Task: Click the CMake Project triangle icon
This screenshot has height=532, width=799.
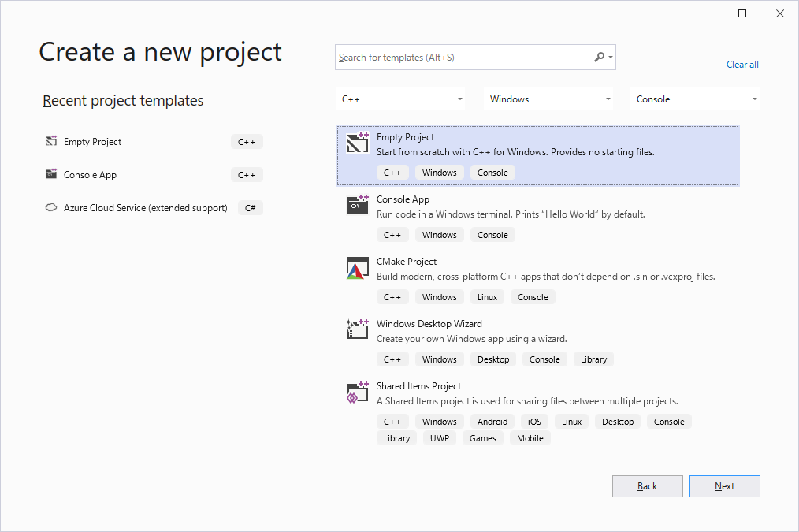Action: tap(358, 268)
